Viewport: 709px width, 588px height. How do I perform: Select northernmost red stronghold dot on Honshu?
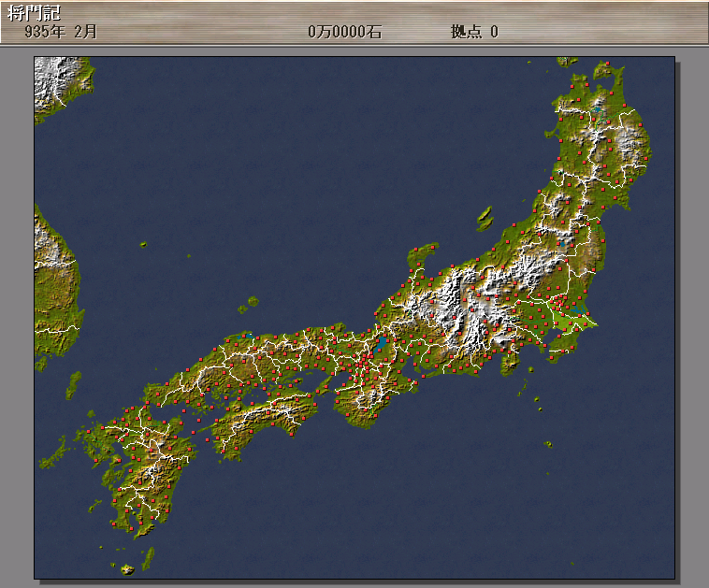pos(607,64)
